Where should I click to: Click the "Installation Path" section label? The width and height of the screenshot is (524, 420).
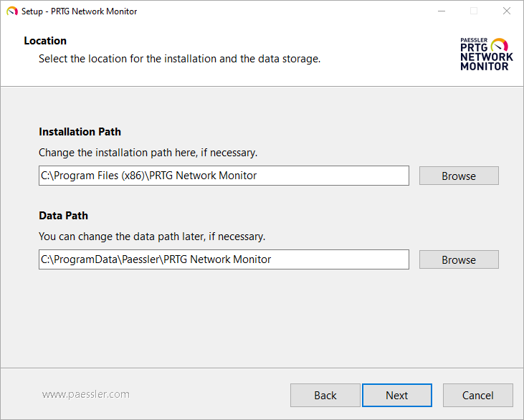point(80,132)
